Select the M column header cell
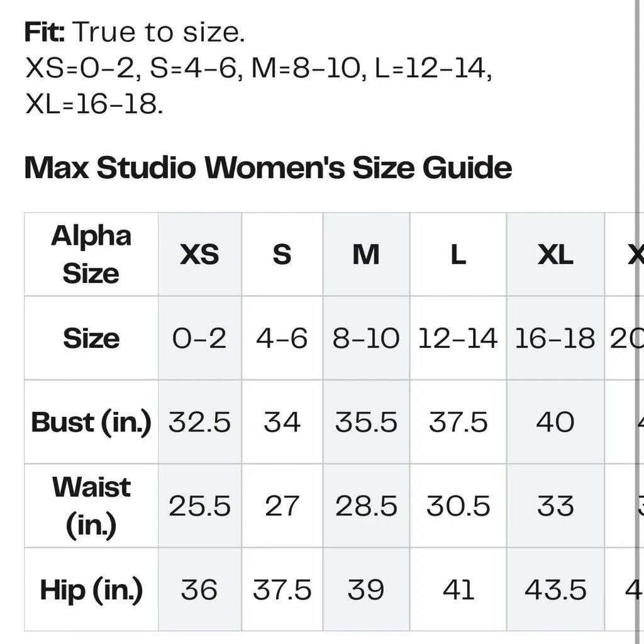The image size is (644, 644). tap(366, 255)
